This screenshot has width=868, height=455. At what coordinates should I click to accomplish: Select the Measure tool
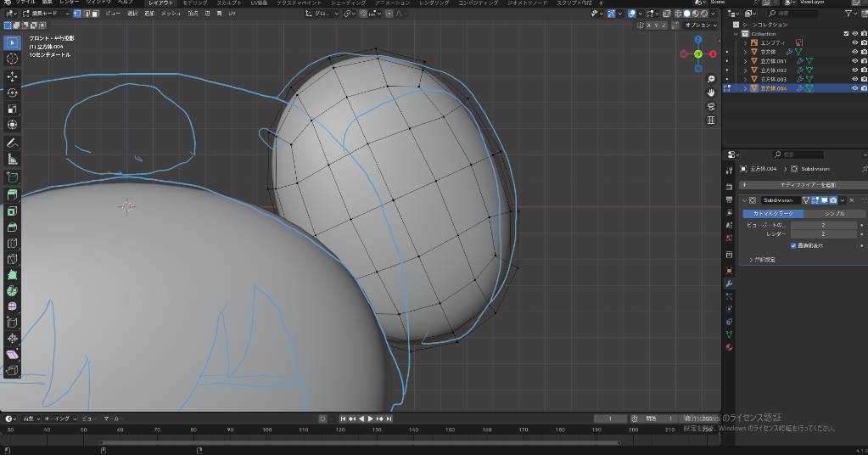[12, 159]
